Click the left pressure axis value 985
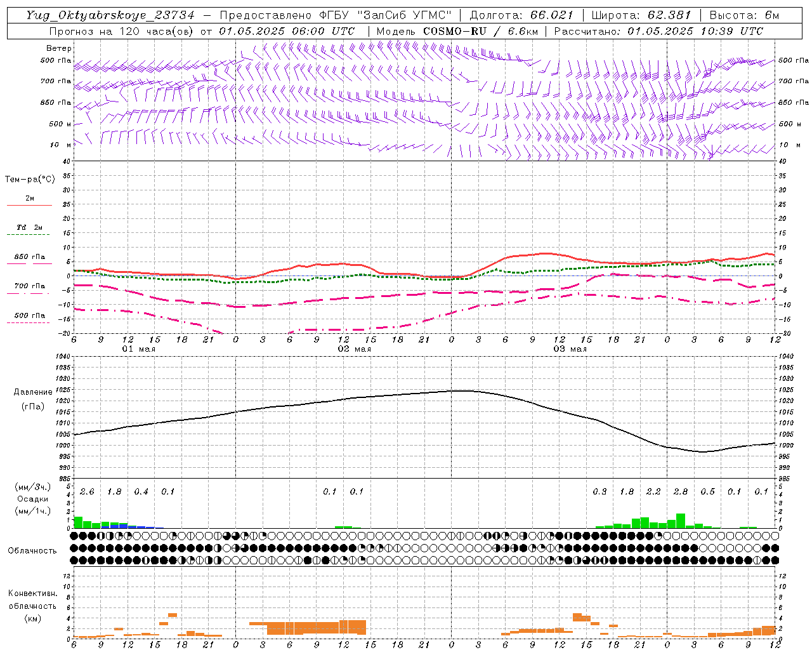The image size is (812, 650). click(x=65, y=479)
